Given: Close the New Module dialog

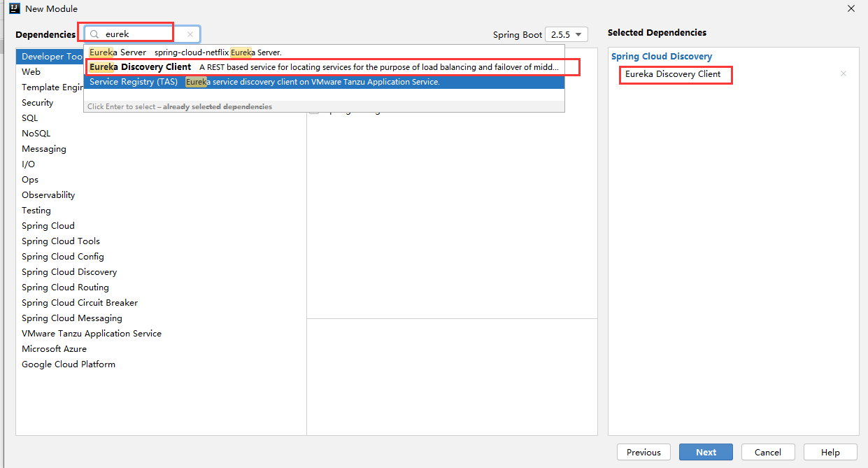Looking at the screenshot, I should tap(851, 9).
